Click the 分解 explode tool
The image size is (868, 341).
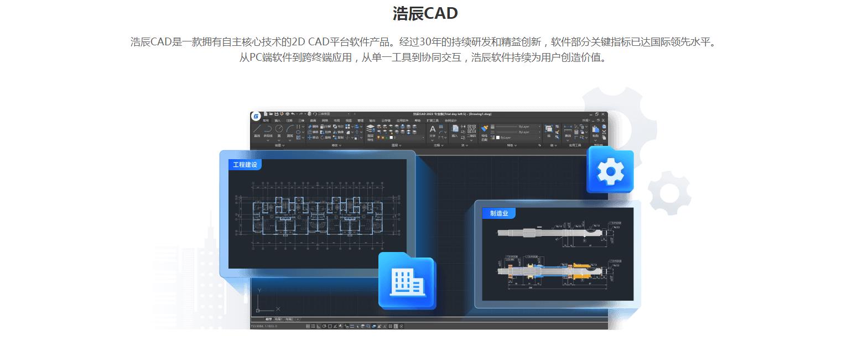coord(326,127)
